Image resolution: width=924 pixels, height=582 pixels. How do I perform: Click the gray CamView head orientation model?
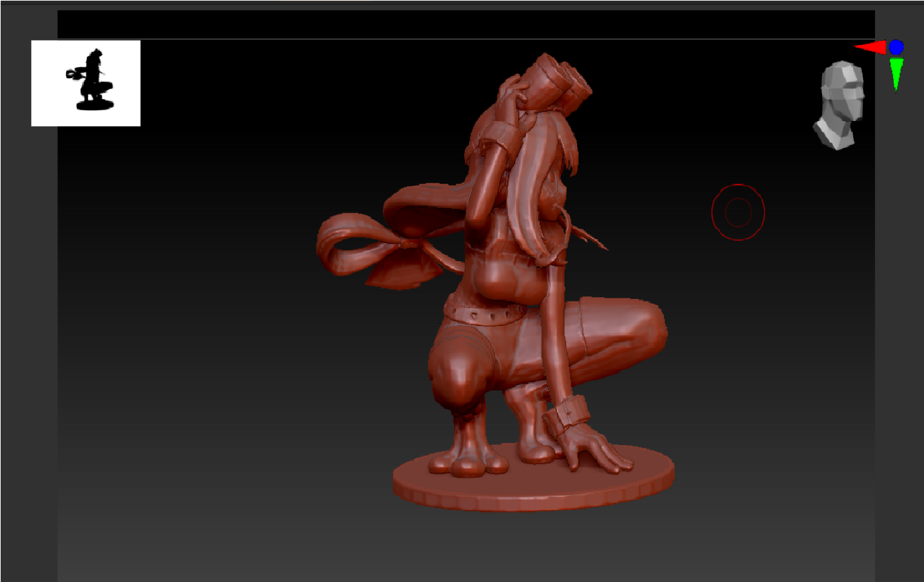click(839, 105)
